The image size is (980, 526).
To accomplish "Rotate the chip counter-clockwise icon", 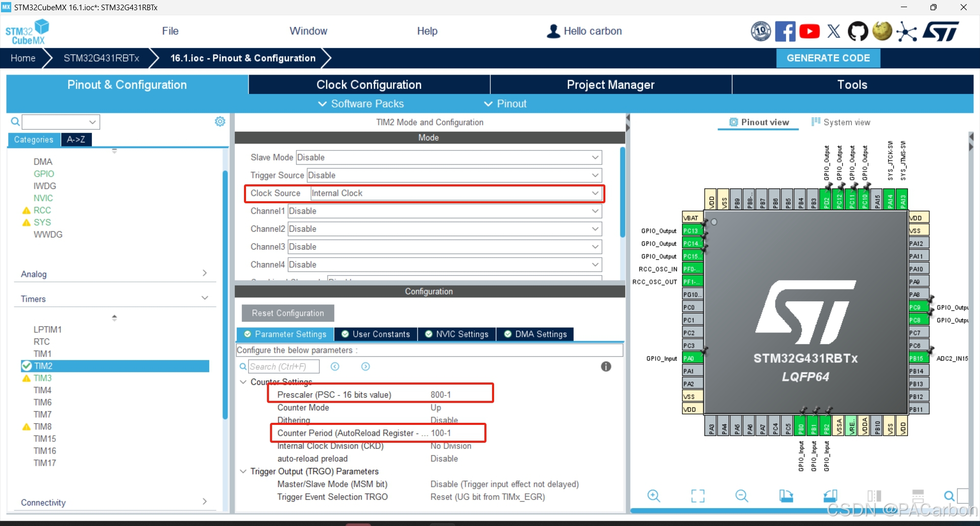I will coord(830,495).
